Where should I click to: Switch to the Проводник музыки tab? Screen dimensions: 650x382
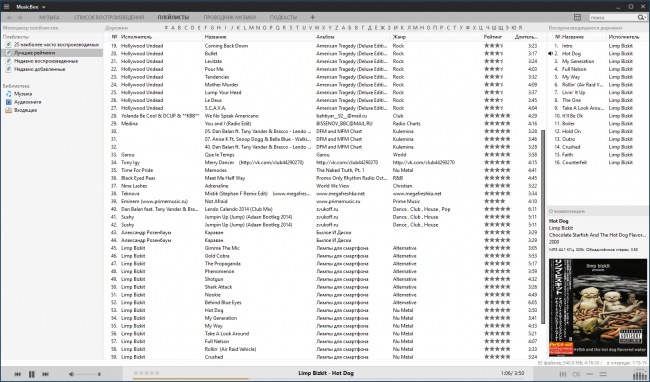[x=230, y=17]
